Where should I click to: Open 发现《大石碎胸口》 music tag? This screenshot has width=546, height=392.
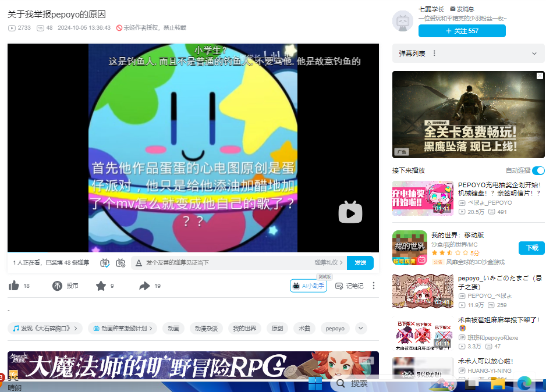tap(45, 329)
